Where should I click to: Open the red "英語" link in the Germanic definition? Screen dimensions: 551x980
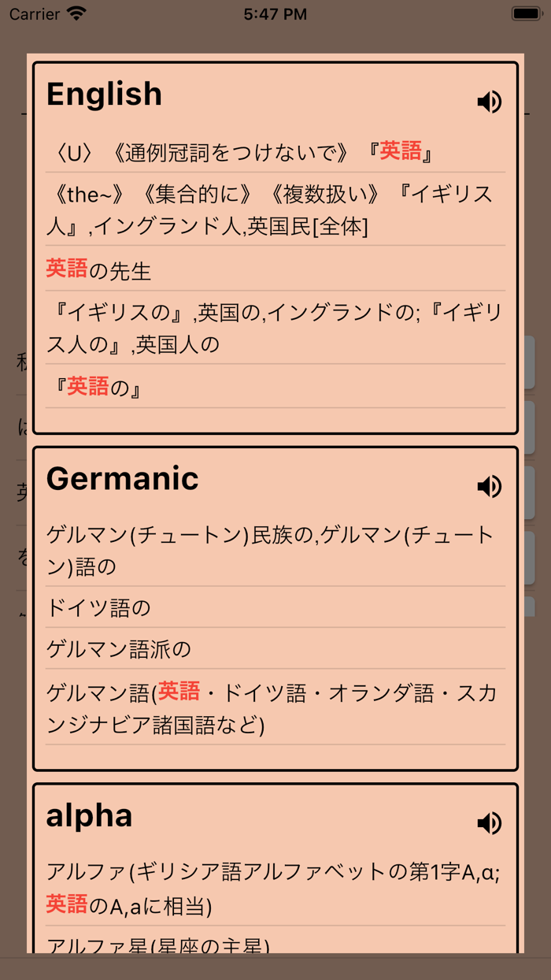tap(181, 690)
